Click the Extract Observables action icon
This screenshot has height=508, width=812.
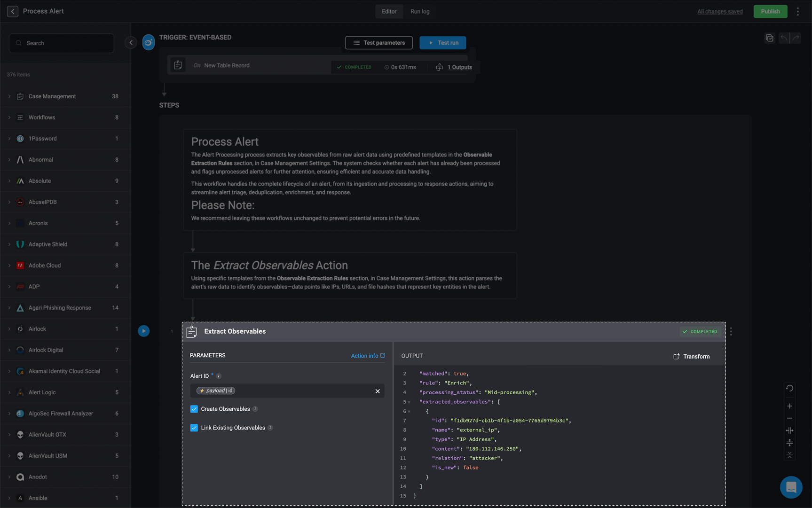point(192,331)
